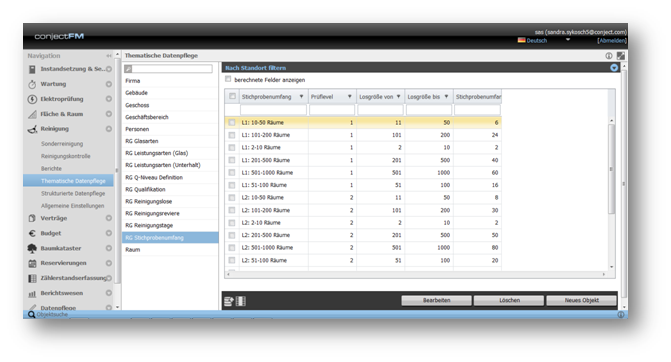This screenshot has width=671, height=362.
Task: Click the Löschen button
Action: (x=509, y=300)
